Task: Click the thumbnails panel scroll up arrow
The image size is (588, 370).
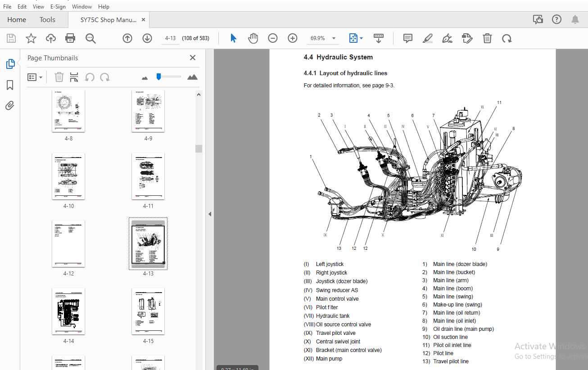Action: tap(199, 94)
